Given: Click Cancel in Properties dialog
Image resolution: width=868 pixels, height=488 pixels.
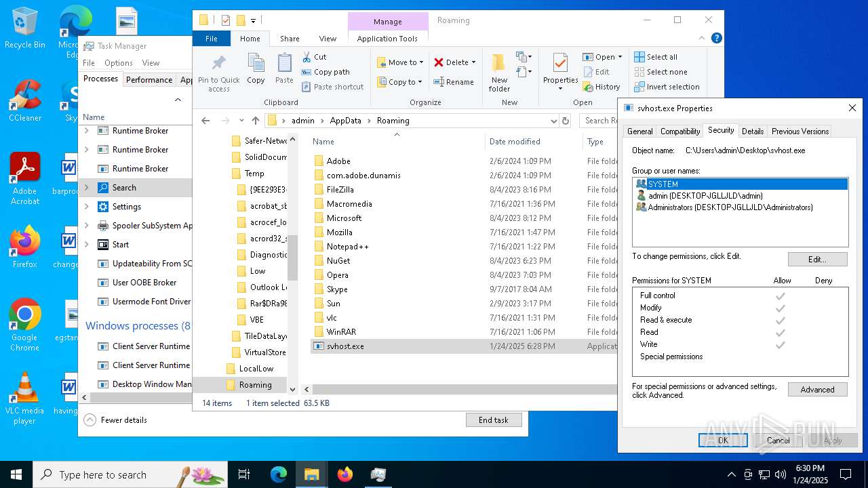Looking at the screenshot, I should pyautogui.click(x=778, y=440).
